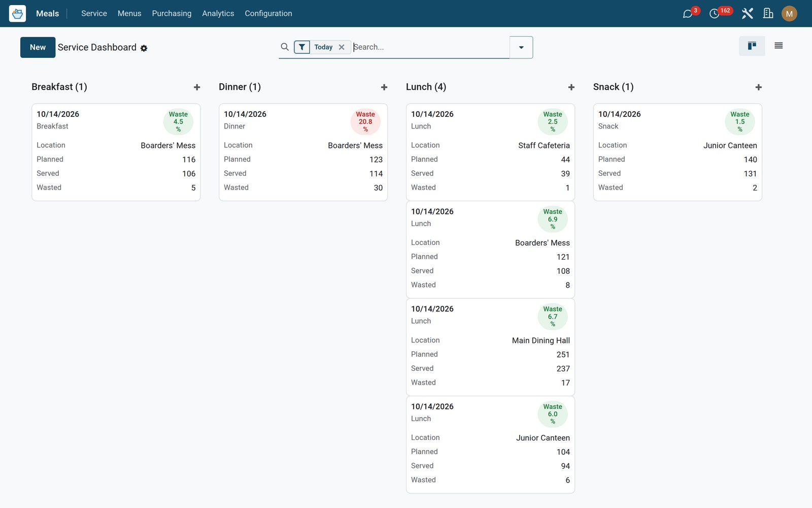This screenshot has height=508, width=812.
Task: Open the Breakfast Boarders' Mess card
Action: (116, 152)
